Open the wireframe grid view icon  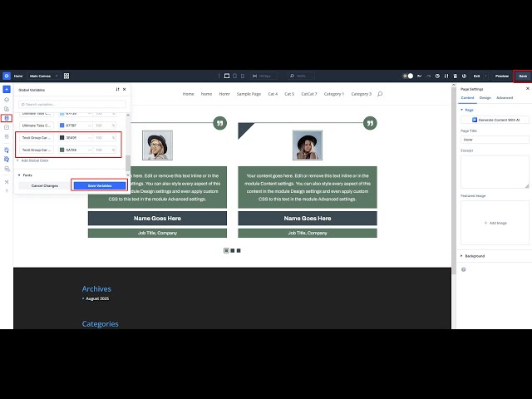pyautogui.click(x=66, y=76)
